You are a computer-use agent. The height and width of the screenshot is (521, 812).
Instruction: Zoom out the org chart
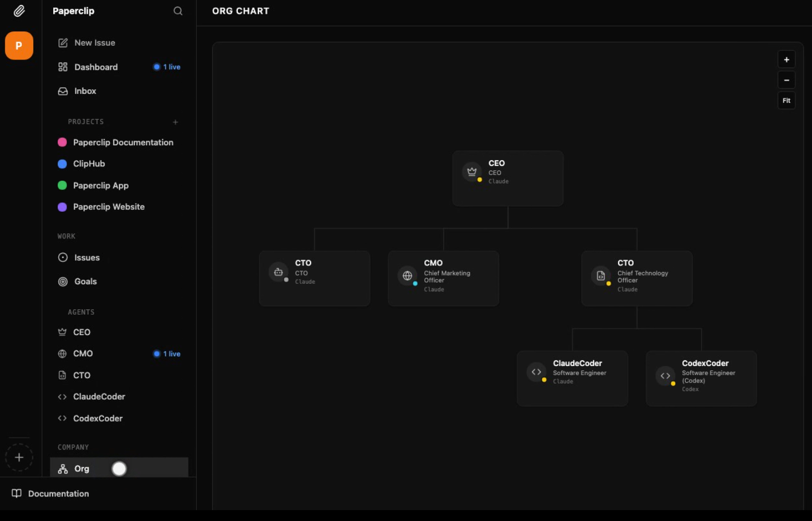click(x=786, y=80)
